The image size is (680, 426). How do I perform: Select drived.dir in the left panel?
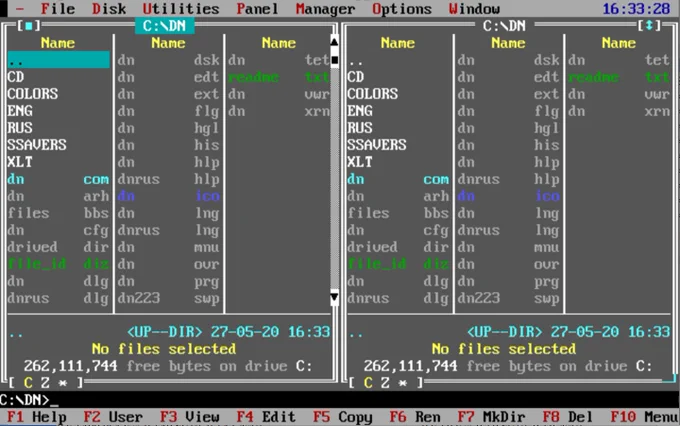click(x=58, y=247)
